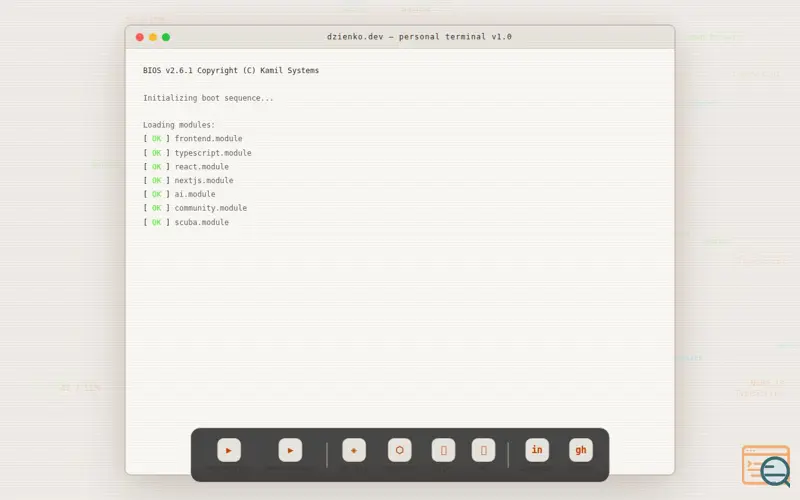Image resolution: width=800 pixels, height=500 pixels.
Task: Minimize the terminal with the yellow button
Action: (153, 37)
